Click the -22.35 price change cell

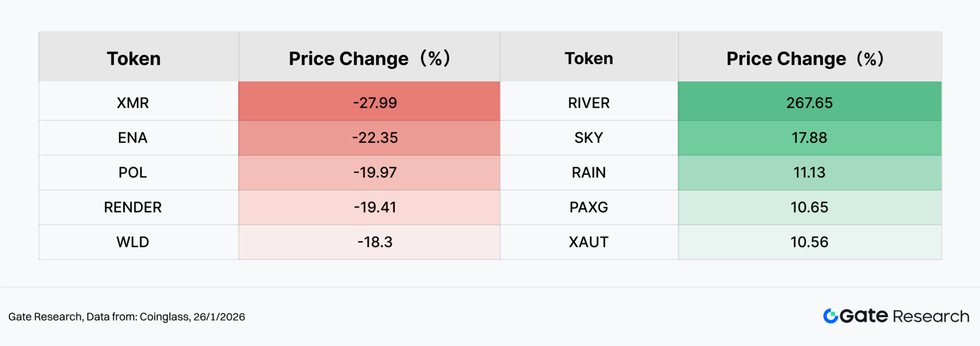click(x=375, y=138)
